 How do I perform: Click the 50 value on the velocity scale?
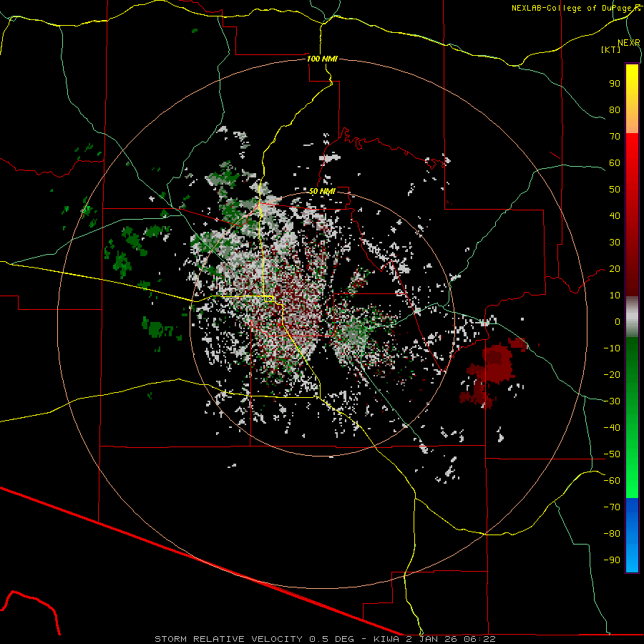[615, 190]
